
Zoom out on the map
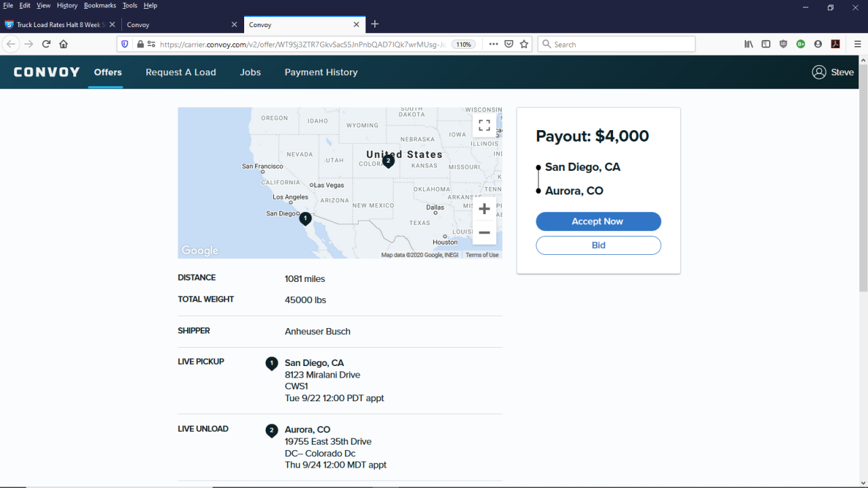click(x=484, y=232)
